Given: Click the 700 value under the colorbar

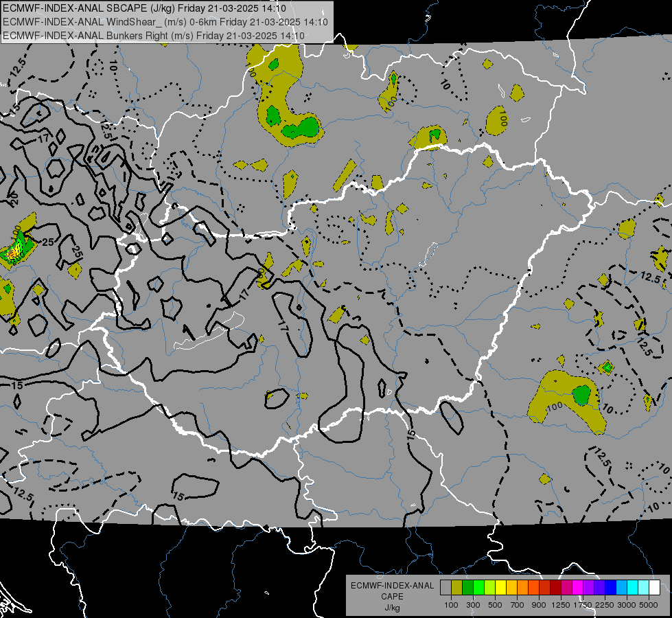Looking at the screenshot, I should coord(518,605).
